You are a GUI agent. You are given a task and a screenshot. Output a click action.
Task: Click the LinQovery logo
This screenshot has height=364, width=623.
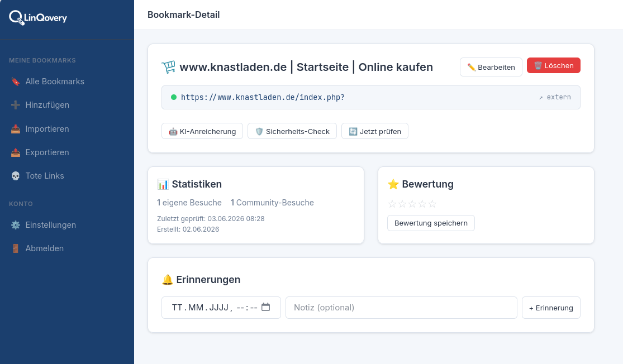(38, 17)
